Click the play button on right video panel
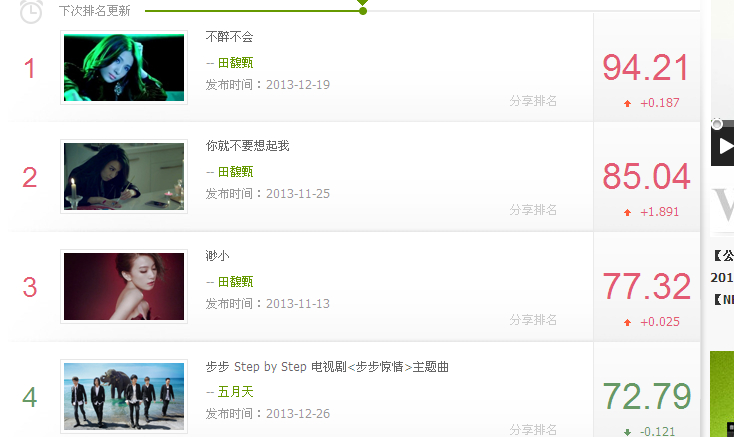 click(x=723, y=146)
